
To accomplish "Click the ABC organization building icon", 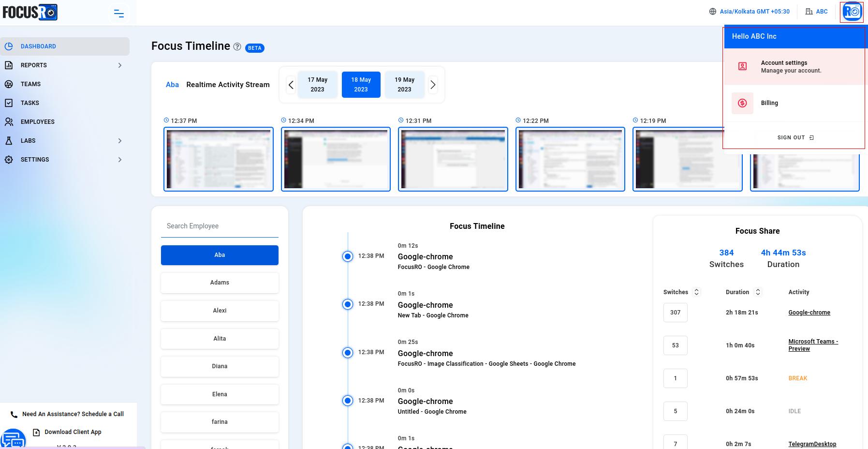I will point(809,12).
